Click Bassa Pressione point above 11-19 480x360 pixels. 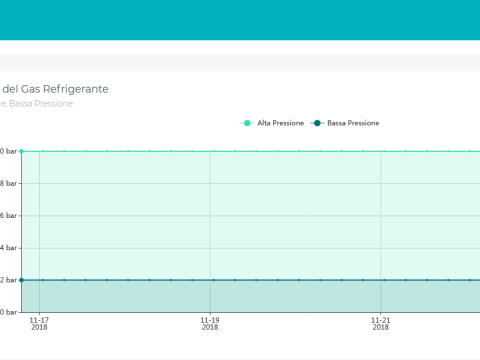[x=214, y=280]
